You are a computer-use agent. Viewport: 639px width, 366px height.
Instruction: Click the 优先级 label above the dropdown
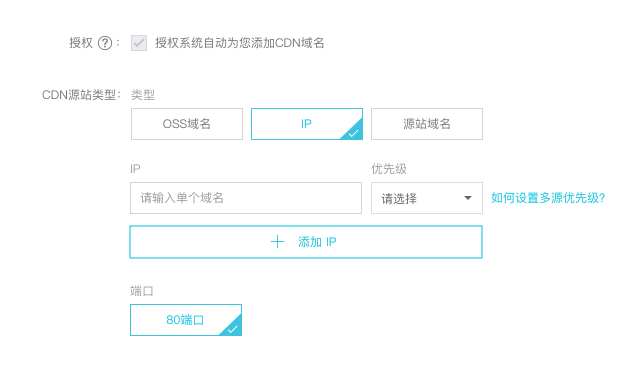tap(389, 169)
